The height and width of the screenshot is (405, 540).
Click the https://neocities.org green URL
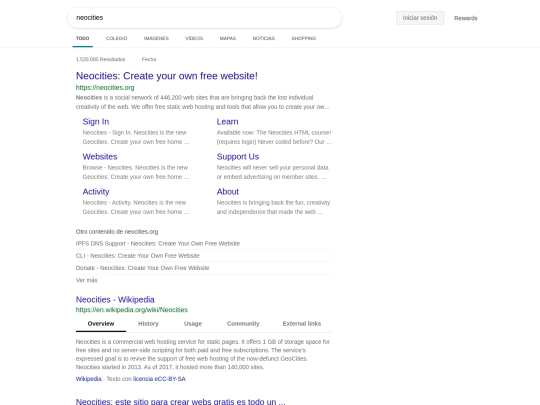pos(105,87)
